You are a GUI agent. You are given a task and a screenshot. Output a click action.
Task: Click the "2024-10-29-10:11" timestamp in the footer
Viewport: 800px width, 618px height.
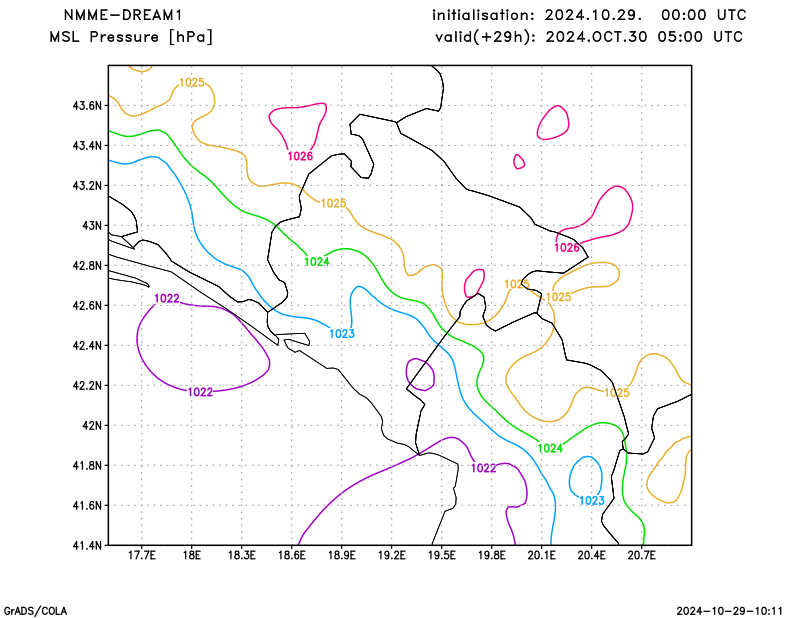tap(729, 611)
